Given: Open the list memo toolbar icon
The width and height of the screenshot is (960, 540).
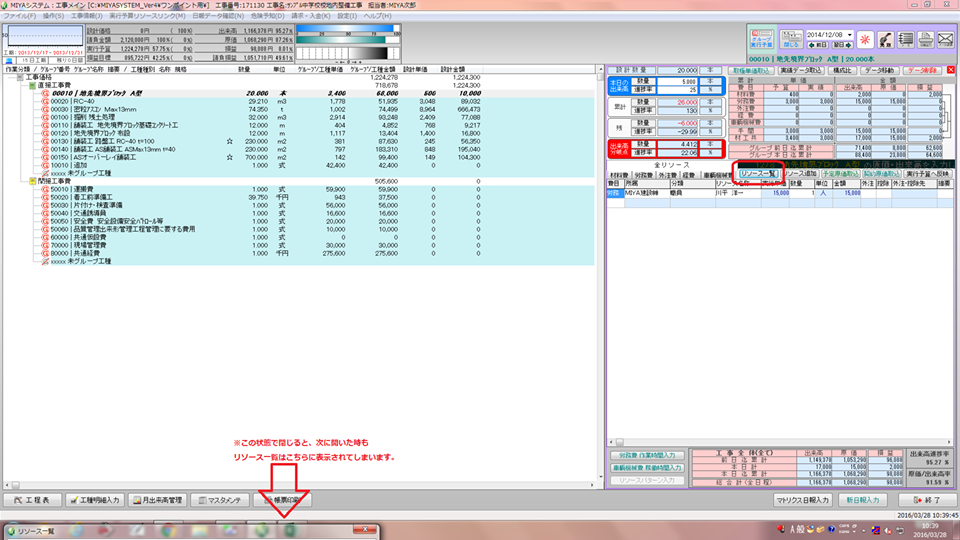Looking at the screenshot, I should [x=906, y=39].
